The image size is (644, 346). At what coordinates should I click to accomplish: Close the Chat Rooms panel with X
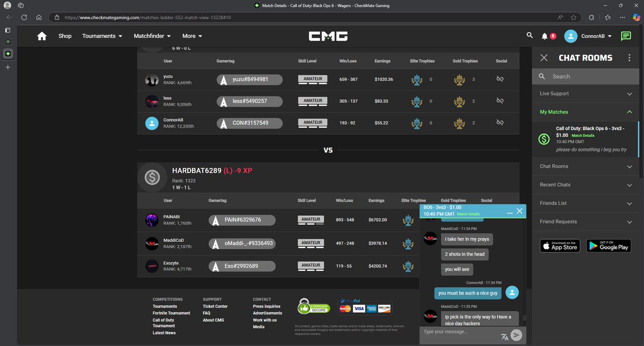pos(544,57)
